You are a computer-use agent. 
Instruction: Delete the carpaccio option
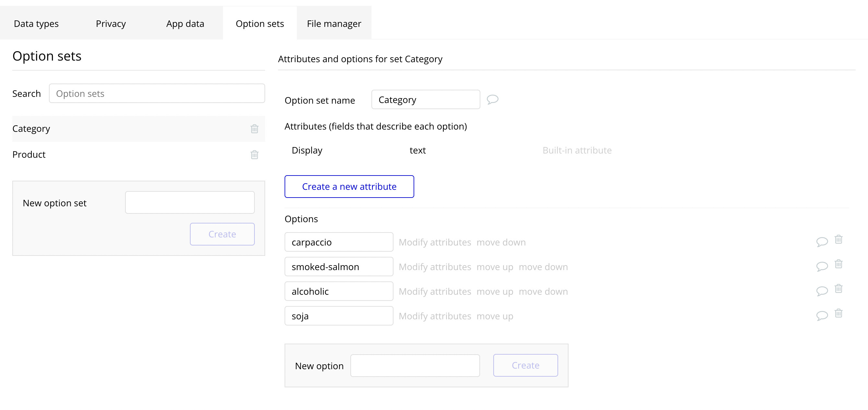[839, 239]
